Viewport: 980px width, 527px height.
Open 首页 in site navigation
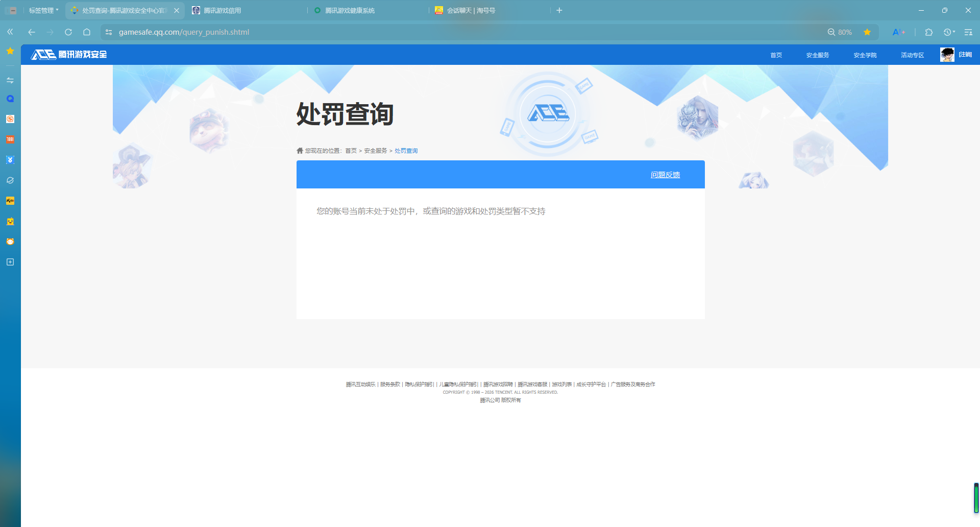click(x=776, y=55)
